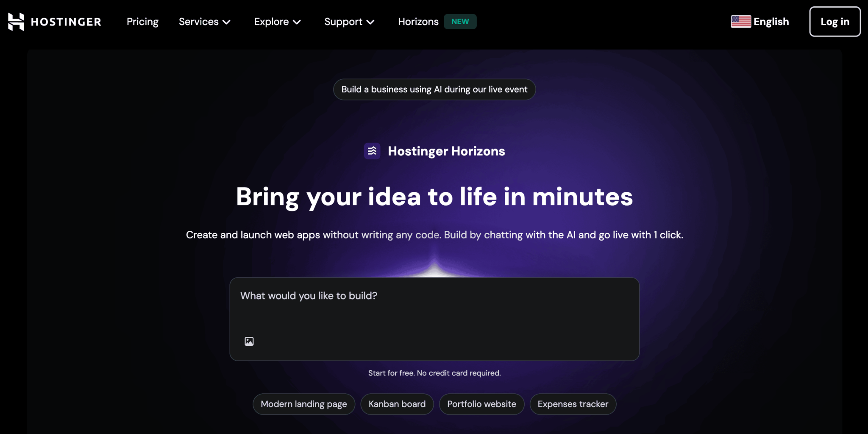Click the live event announcement banner

coord(434,89)
